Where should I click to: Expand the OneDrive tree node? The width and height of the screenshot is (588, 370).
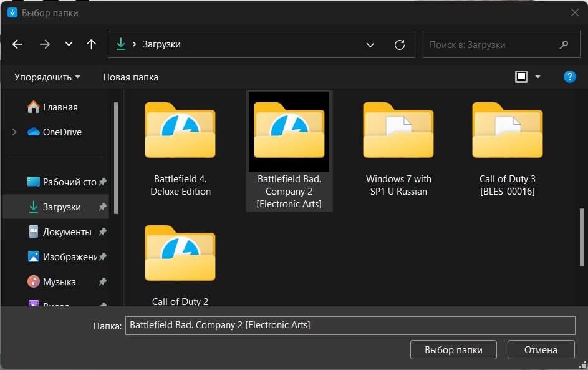pos(14,132)
